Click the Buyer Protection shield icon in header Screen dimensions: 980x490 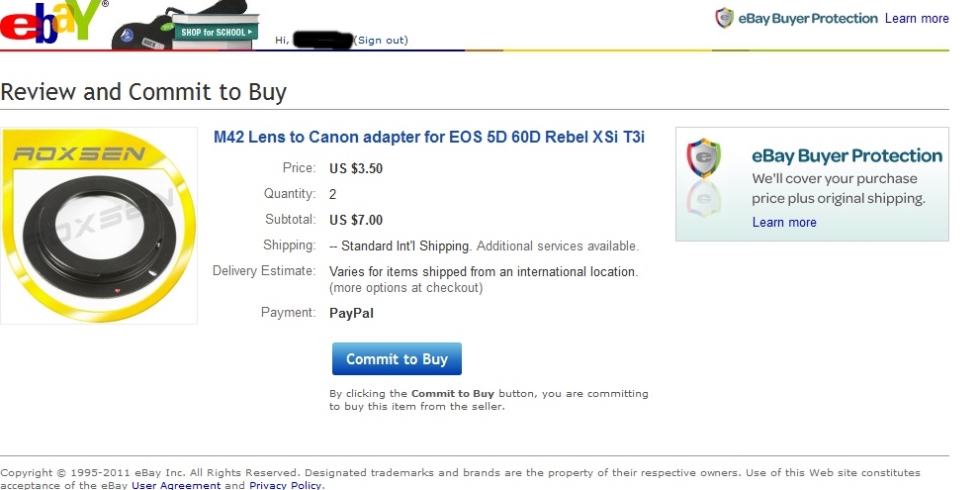pos(725,18)
